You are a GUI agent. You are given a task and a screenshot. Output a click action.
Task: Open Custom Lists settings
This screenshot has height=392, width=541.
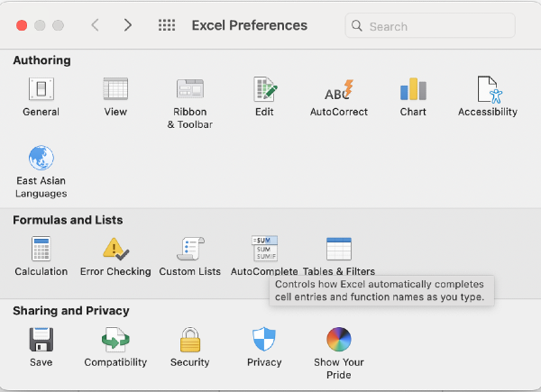189,250
